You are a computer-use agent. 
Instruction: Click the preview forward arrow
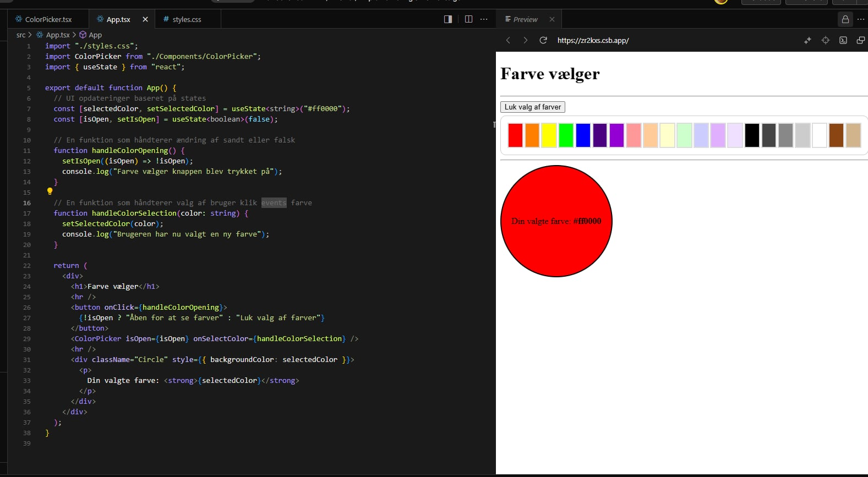point(525,40)
